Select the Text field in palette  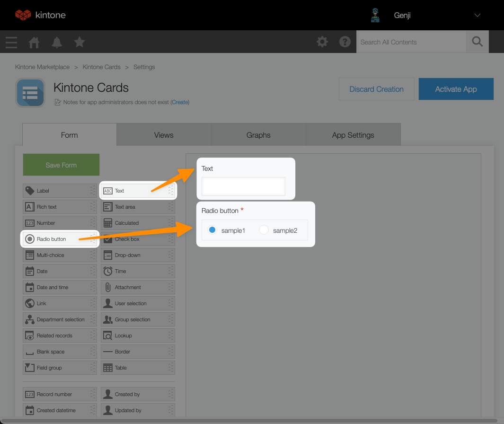click(x=138, y=191)
